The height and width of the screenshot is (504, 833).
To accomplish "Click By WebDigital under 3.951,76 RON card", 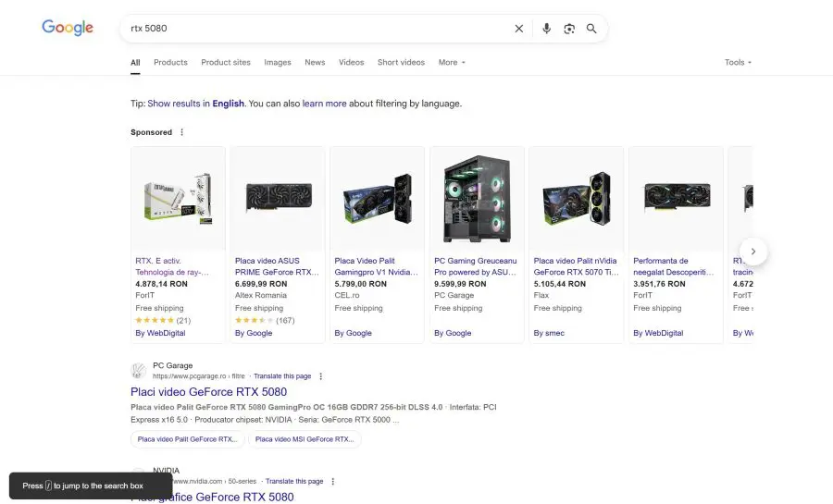I will pyautogui.click(x=658, y=333).
